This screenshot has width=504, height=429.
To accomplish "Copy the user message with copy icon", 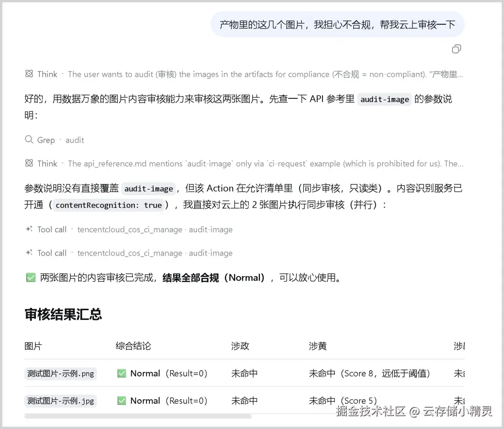I will (x=456, y=49).
